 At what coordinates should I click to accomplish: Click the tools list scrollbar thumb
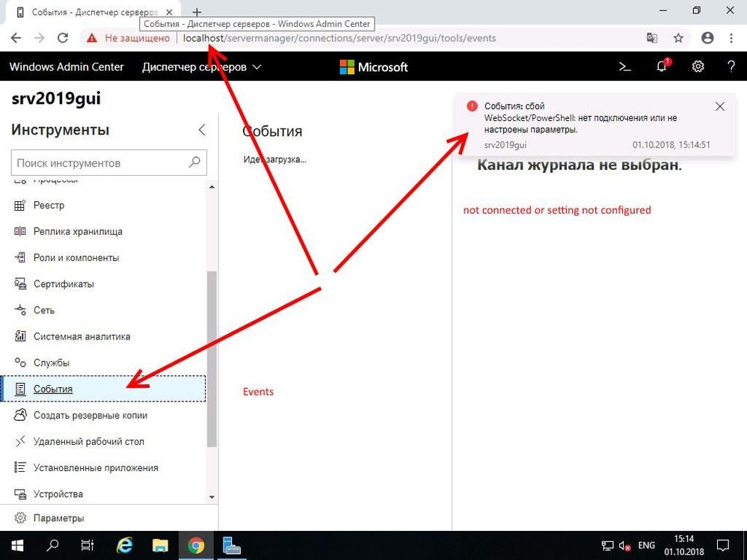click(212, 359)
